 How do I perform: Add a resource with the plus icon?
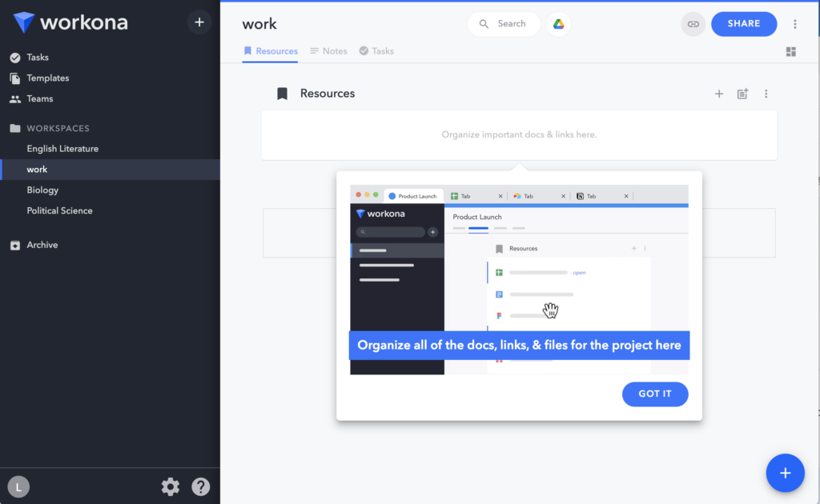click(x=719, y=94)
